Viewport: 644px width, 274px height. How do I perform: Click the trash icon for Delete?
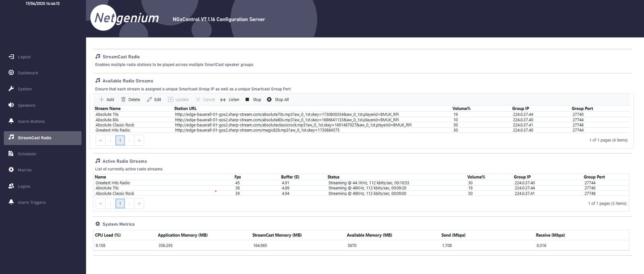click(124, 100)
